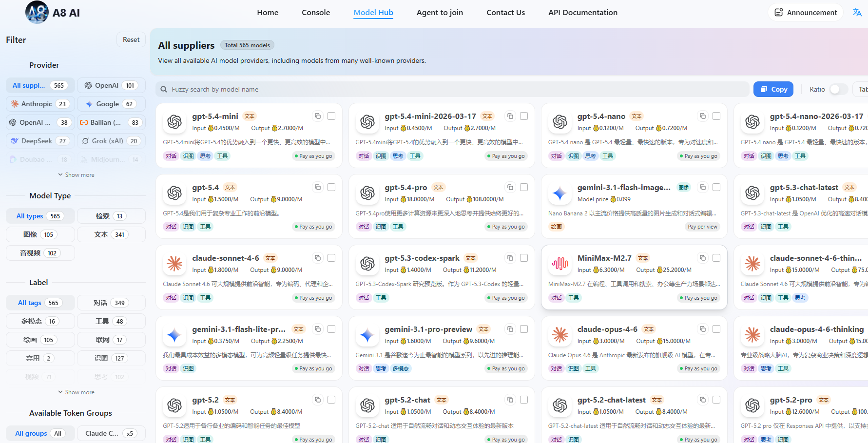This screenshot has width=868, height=443.
Task: Open the Announcement button
Action: coord(806,13)
